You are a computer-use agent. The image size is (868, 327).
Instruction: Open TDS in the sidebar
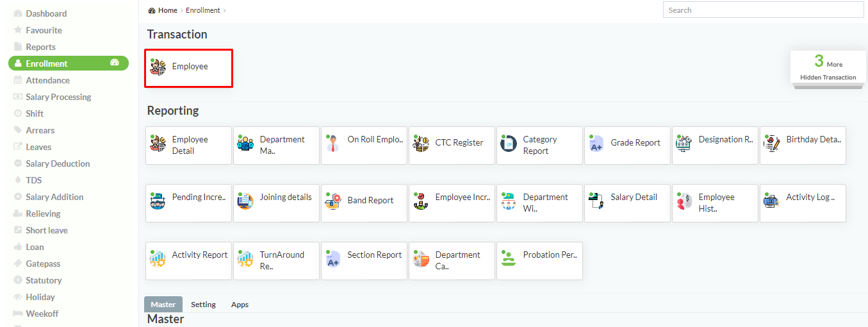click(x=33, y=180)
